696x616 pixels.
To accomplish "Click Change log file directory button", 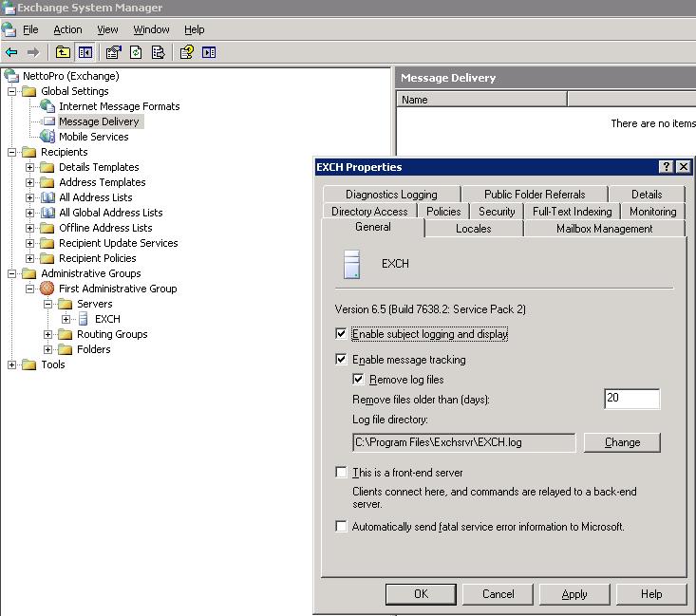I will 622,442.
